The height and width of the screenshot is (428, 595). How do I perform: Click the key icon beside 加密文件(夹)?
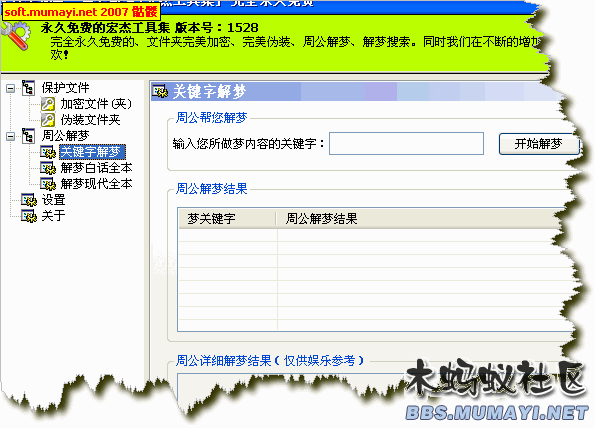tap(48, 104)
